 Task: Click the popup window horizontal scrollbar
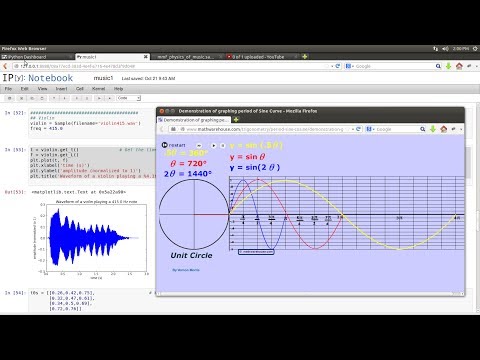[x=310, y=293]
